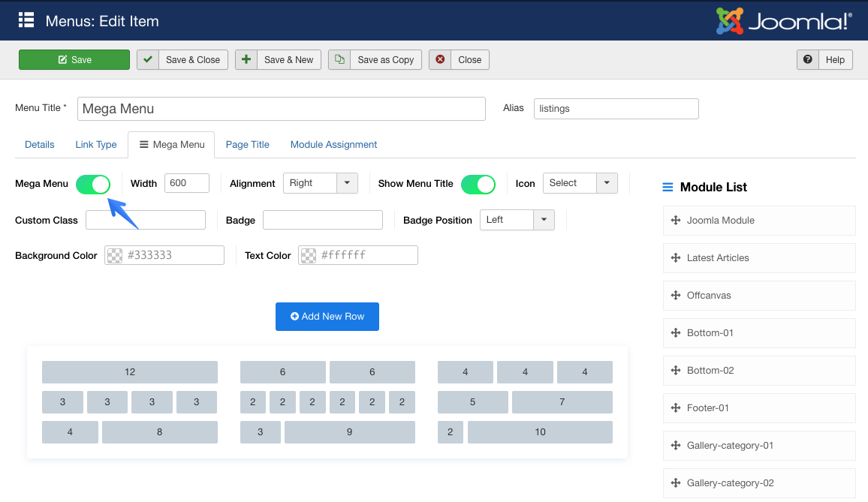Disable the Mega Menu toggle

point(93,184)
